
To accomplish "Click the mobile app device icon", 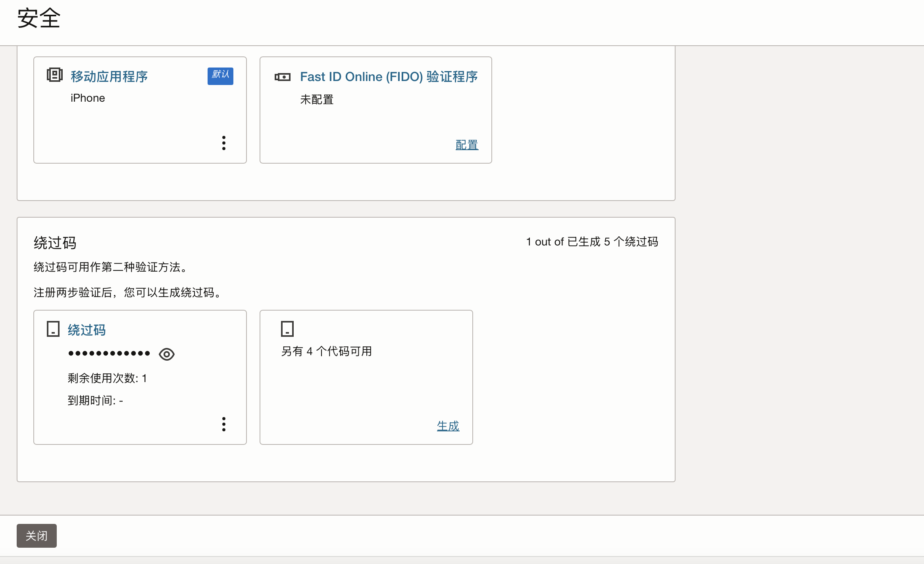I will tap(54, 75).
